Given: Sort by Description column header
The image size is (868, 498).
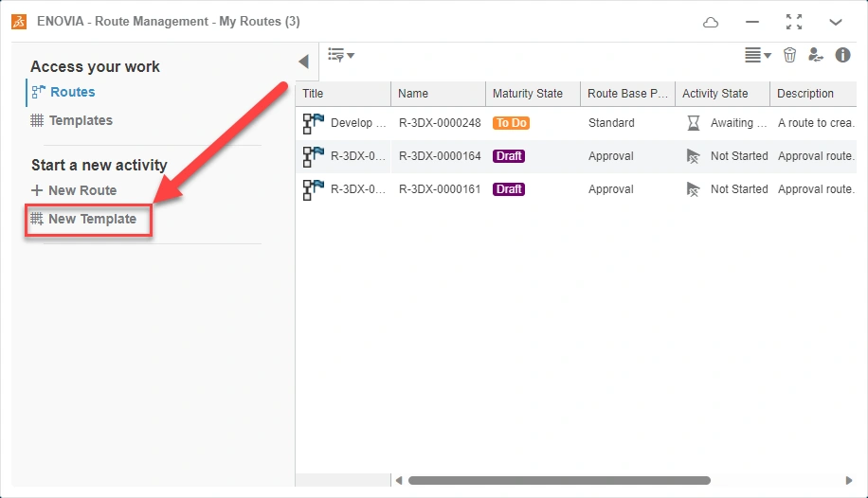Looking at the screenshot, I should click(x=813, y=94).
